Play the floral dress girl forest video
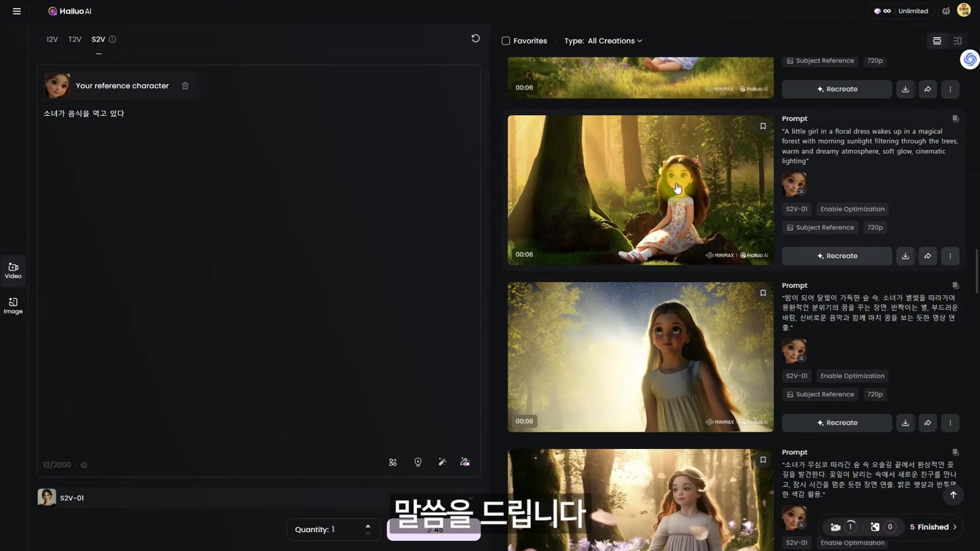Image resolution: width=980 pixels, height=551 pixels. point(640,190)
